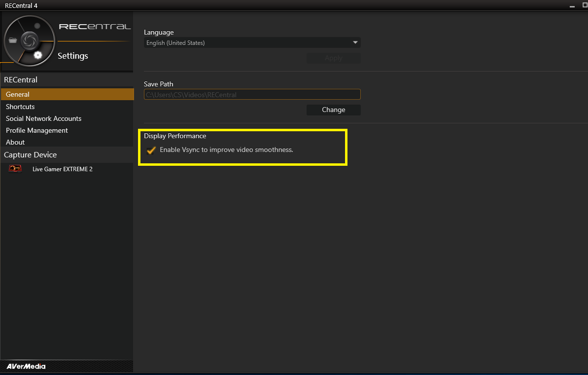This screenshot has width=588, height=375.
Task: Click the 'Settings' title text
Action: (73, 56)
